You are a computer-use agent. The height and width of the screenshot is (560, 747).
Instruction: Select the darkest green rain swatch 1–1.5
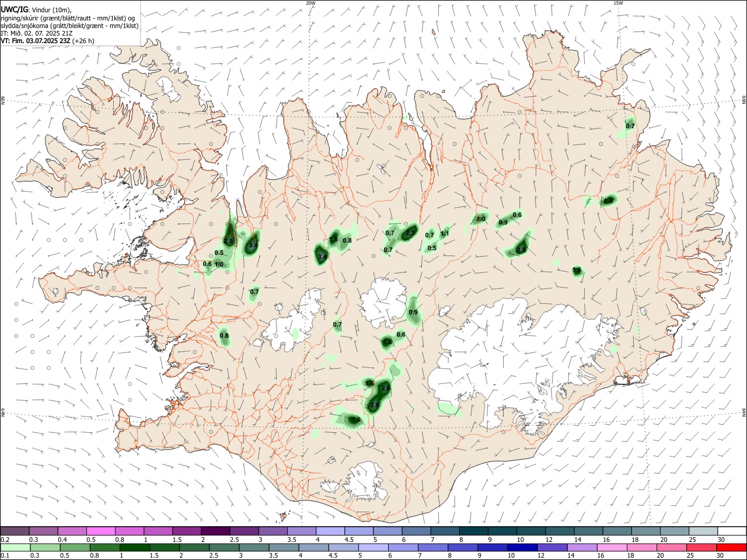[x=135, y=548]
